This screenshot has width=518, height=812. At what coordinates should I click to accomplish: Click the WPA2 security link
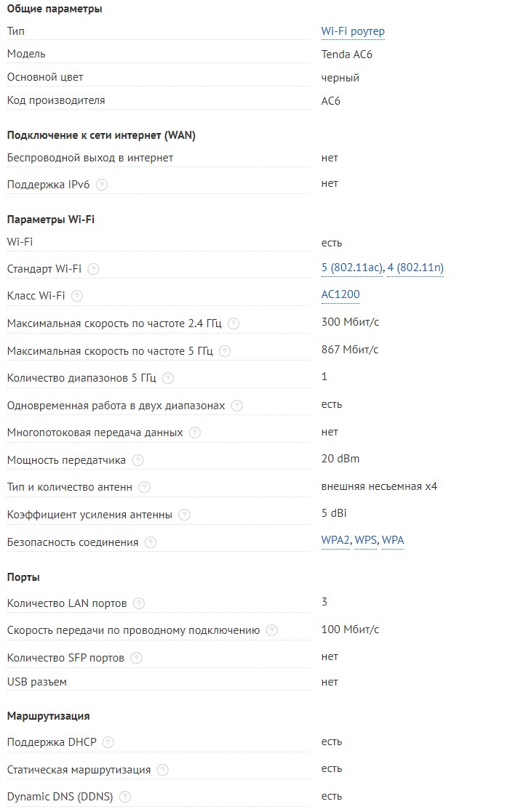tap(335, 540)
